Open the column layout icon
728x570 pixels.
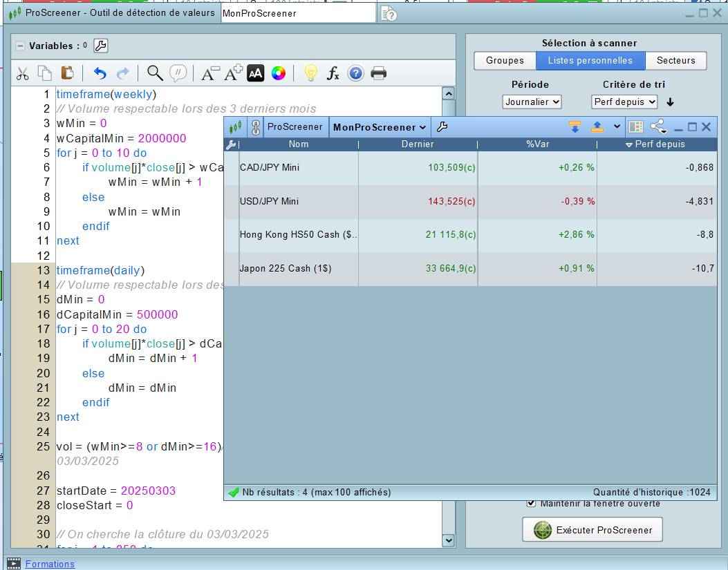[x=635, y=126]
